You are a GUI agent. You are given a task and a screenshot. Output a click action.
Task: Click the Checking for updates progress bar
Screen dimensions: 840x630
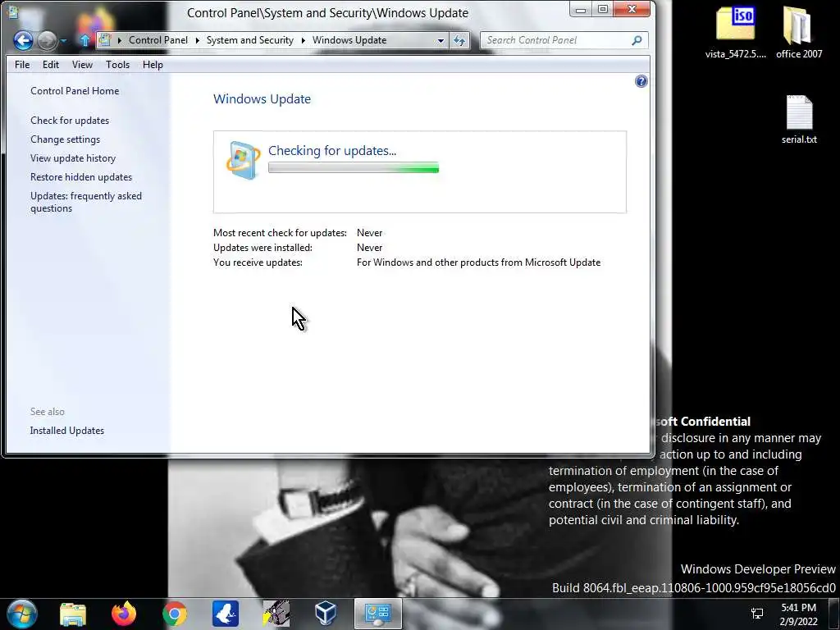click(x=354, y=168)
